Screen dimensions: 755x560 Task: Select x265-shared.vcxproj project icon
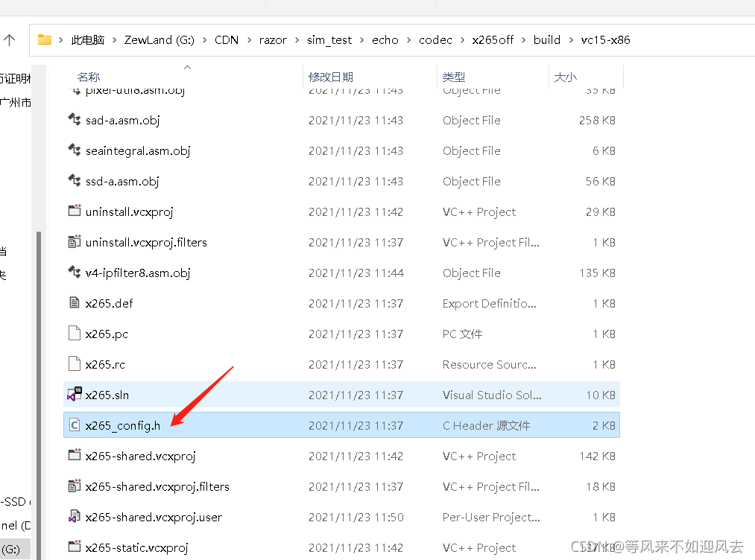pyautogui.click(x=74, y=455)
